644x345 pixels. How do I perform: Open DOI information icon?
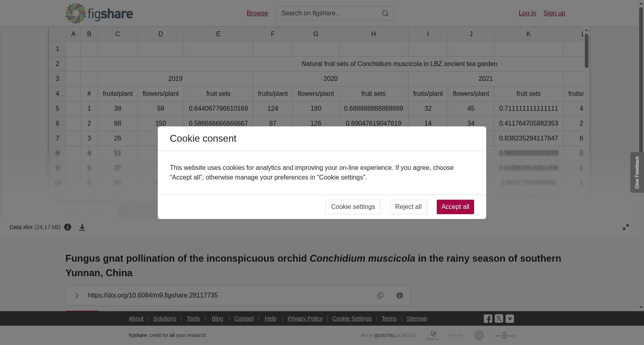(400, 295)
